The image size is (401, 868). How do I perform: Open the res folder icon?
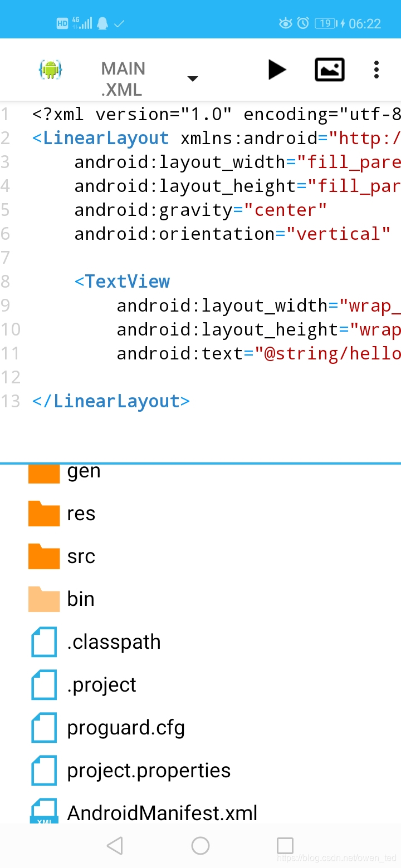click(x=44, y=513)
